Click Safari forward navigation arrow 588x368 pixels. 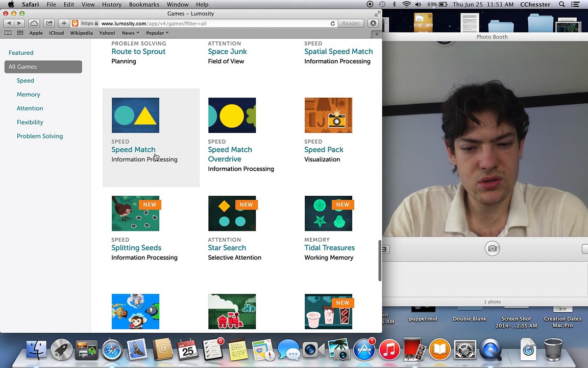pos(19,24)
